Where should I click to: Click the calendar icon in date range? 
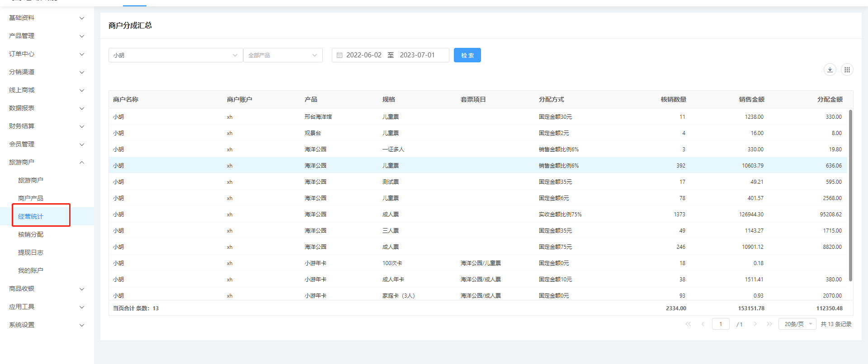(x=340, y=55)
